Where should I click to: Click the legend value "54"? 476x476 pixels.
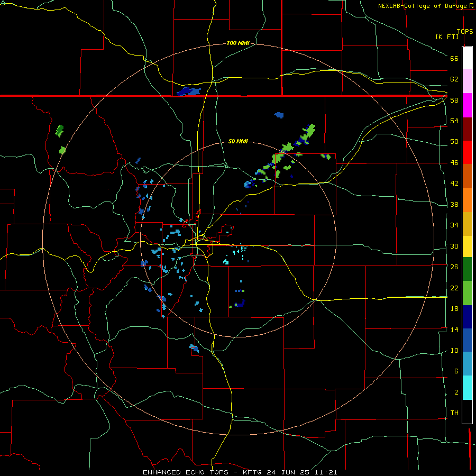454,121
